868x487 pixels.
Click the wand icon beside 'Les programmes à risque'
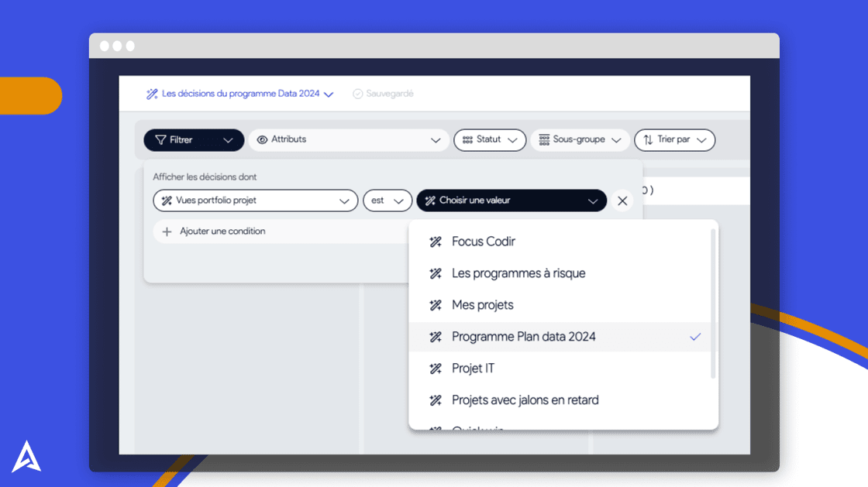[436, 273]
